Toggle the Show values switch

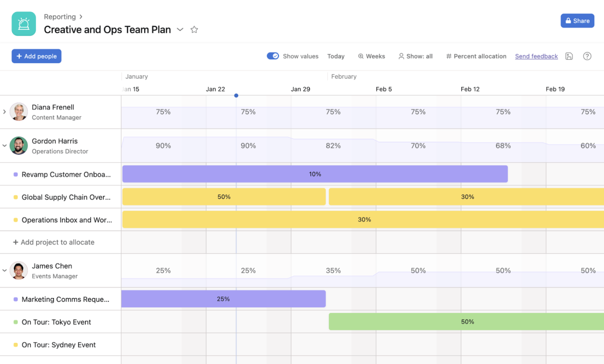tap(273, 56)
